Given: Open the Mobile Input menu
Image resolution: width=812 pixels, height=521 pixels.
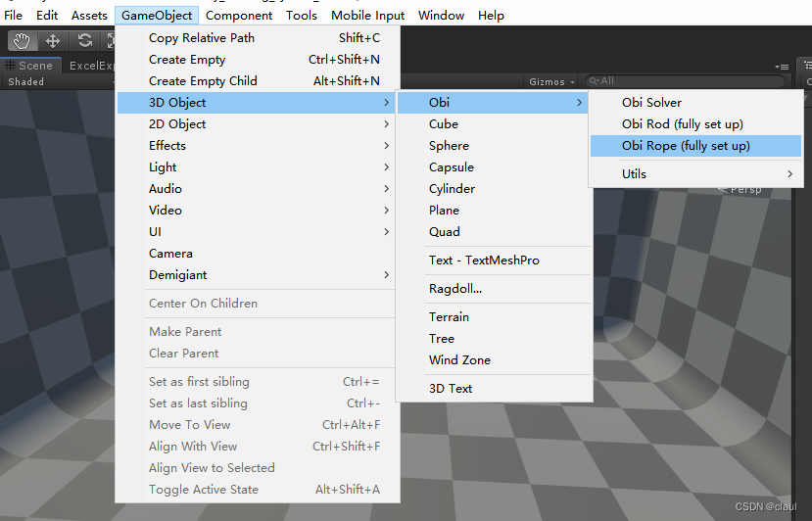Looking at the screenshot, I should tap(367, 16).
